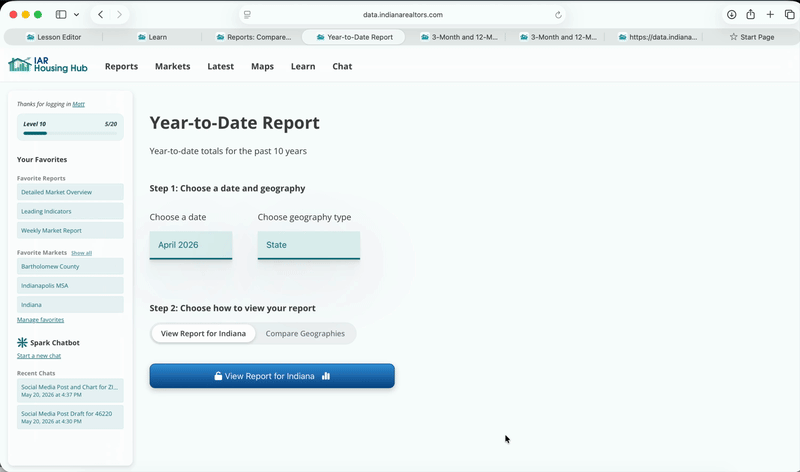Click the unlock icon on View Report button
The image size is (800, 472).
click(x=218, y=376)
